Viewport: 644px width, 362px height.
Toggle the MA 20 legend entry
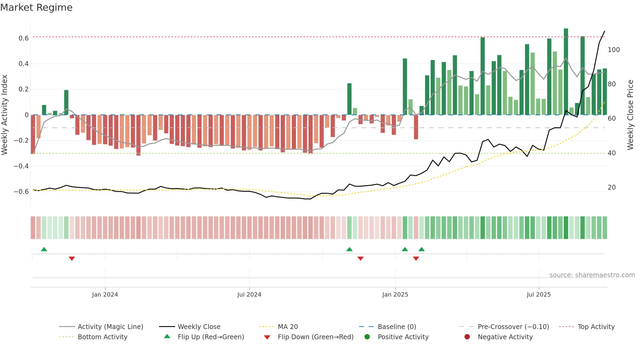(x=279, y=327)
